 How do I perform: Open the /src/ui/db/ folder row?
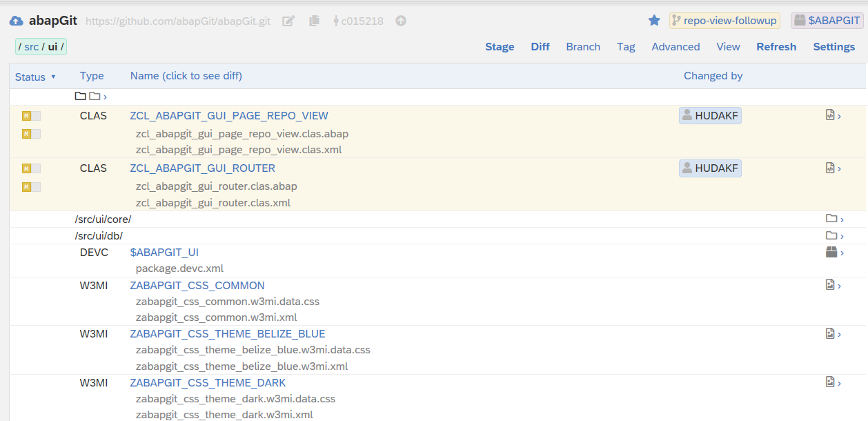coord(99,236)
